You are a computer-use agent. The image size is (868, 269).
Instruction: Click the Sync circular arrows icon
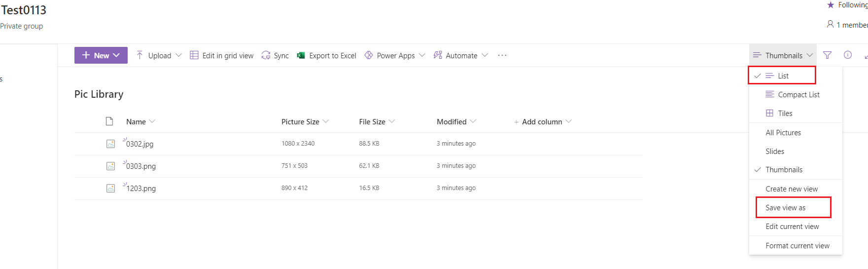point(266,55)
